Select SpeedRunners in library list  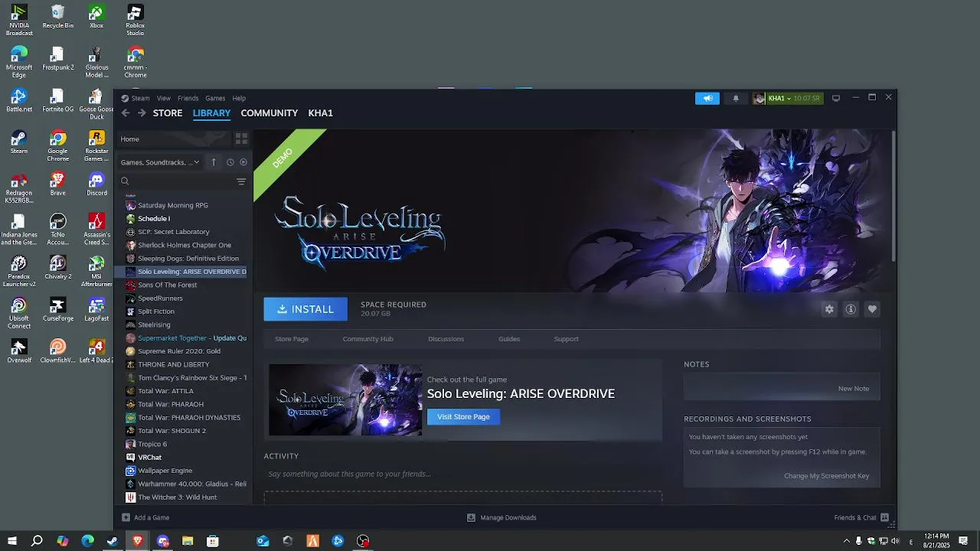(184, 298)
